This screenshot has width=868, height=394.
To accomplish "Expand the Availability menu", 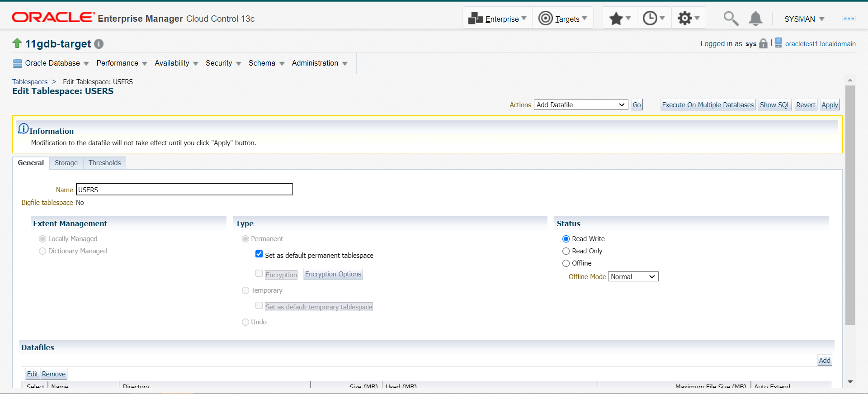I will point(176,63).
